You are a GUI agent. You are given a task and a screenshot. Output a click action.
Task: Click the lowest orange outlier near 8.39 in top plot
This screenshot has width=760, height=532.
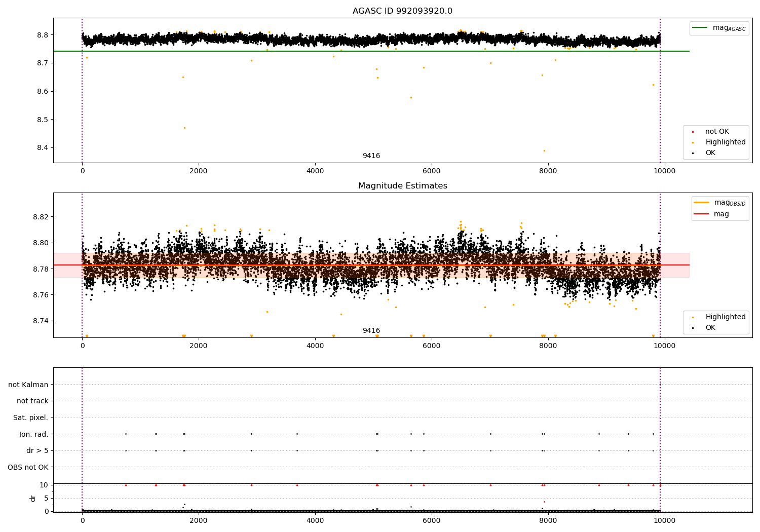(544, 150)
